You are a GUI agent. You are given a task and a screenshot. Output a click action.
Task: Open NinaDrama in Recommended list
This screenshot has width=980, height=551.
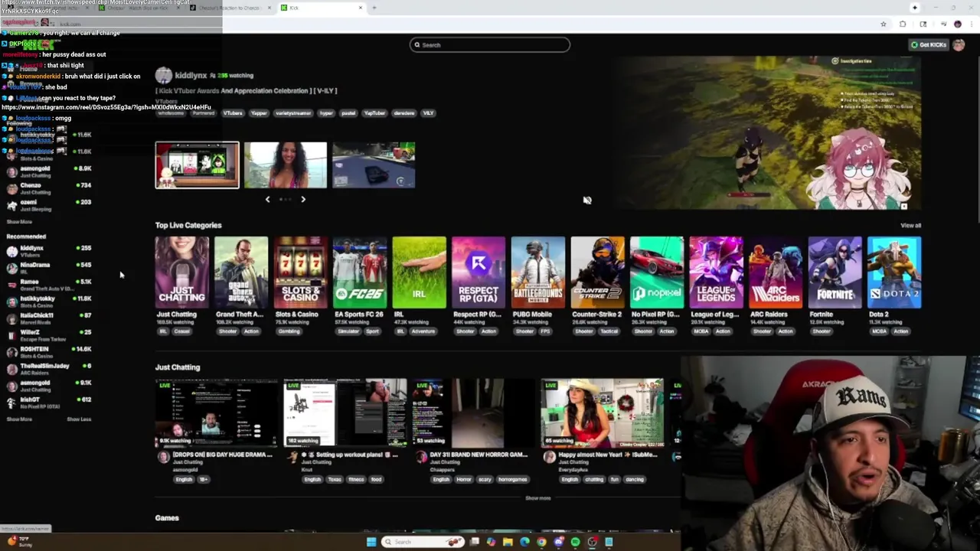pyautogui.click(x=50, y=267)
